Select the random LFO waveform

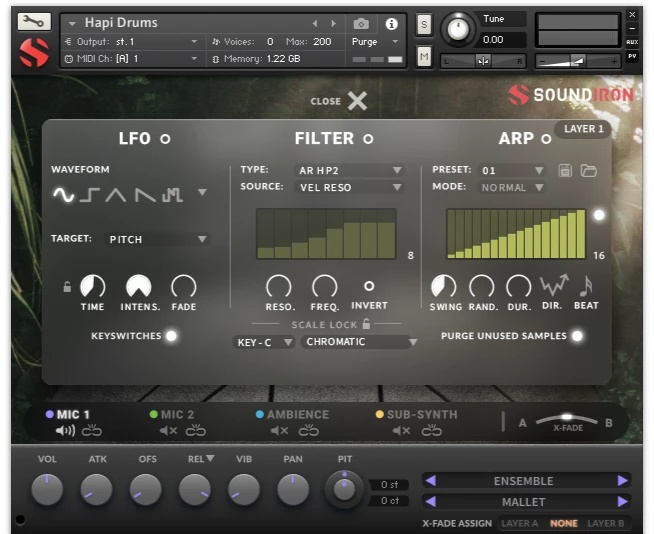click(172, 194)
